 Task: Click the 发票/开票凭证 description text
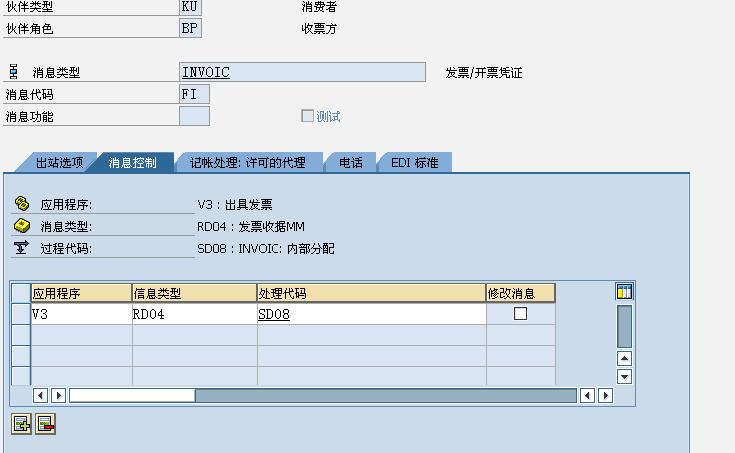pyautogui.click(x=484, y=73)
